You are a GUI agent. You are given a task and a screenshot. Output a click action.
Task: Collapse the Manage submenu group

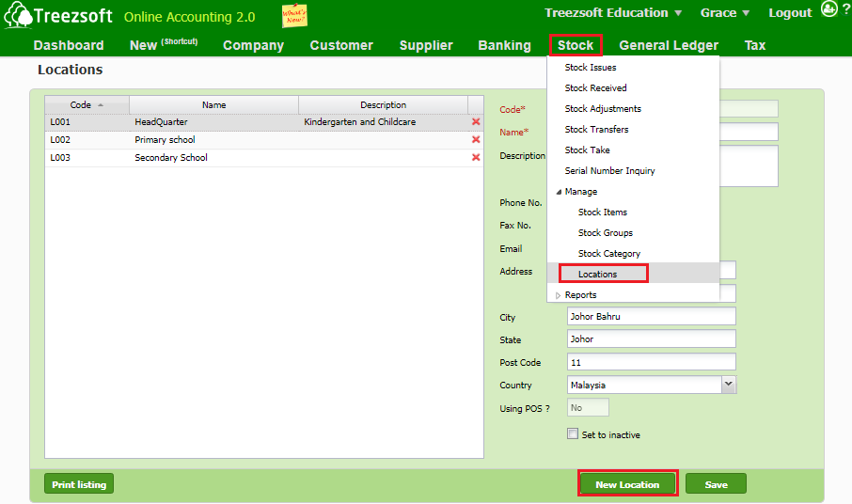tap(560, 192)
